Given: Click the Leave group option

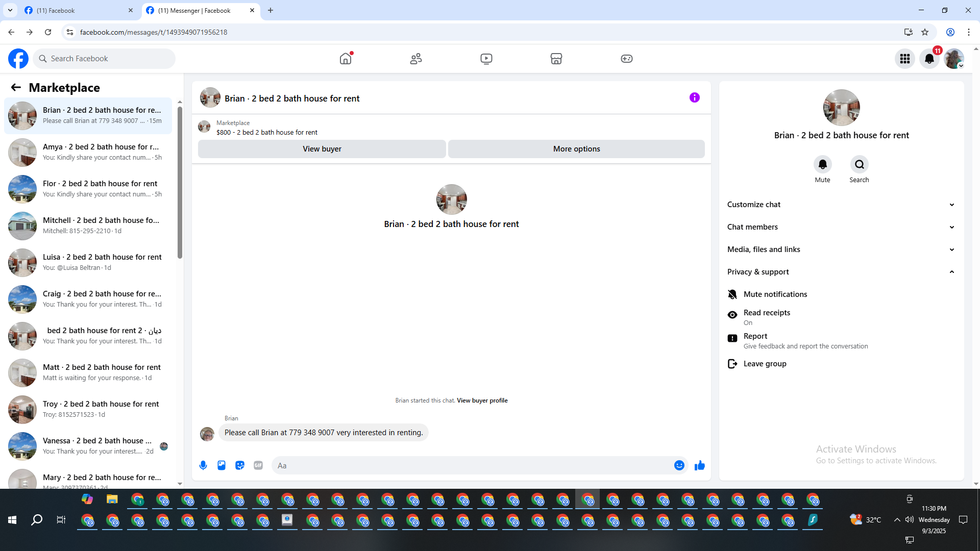Looking at the screenshot, I should pos(841,364).
